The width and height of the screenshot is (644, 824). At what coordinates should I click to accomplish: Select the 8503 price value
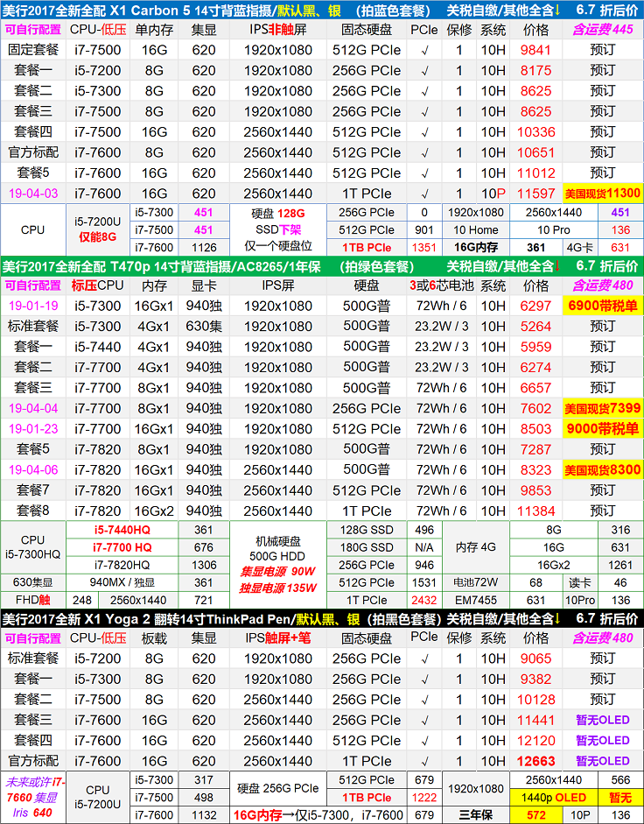pyautogui.click(x=535, y=429)
